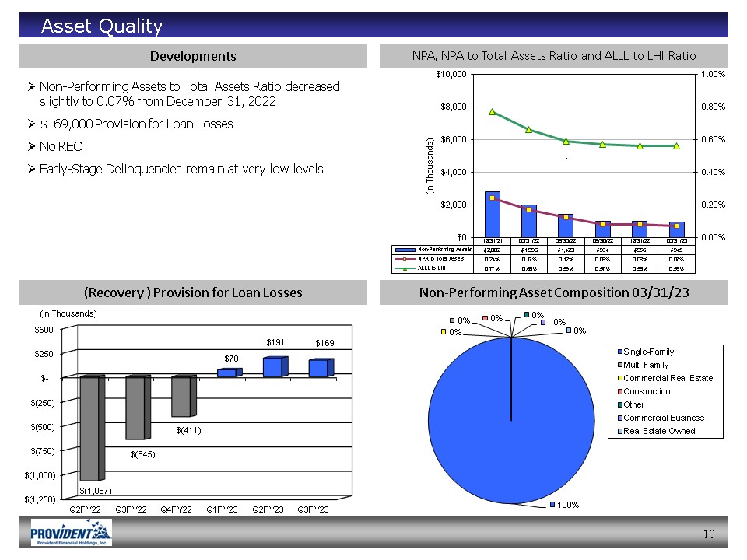The height and width of the screenshot is (560, 747).
Task: Select the 'Developments' section header
Action: pos(193,56)
